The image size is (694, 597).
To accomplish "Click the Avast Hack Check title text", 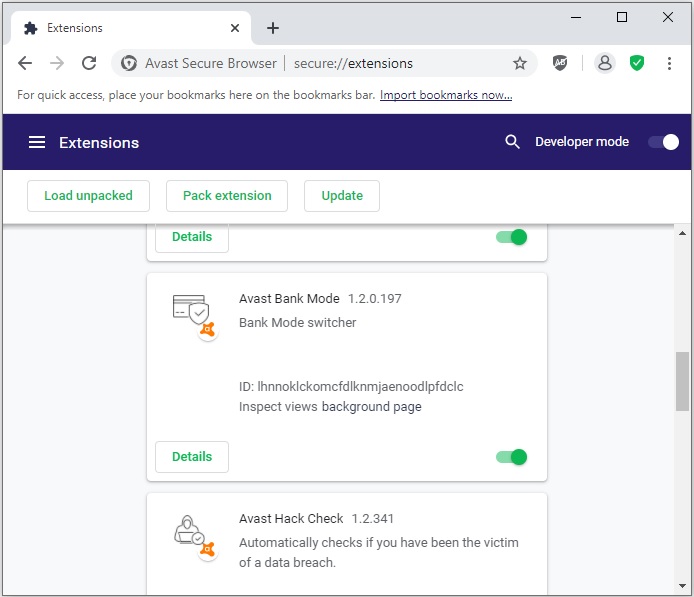I will (x=291, y=519).
